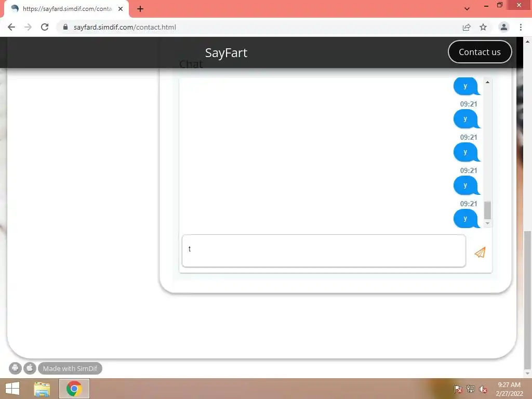Close the sayfard.simdif.com tab
The image size is (532, 399).
click(x=121, y=9)
